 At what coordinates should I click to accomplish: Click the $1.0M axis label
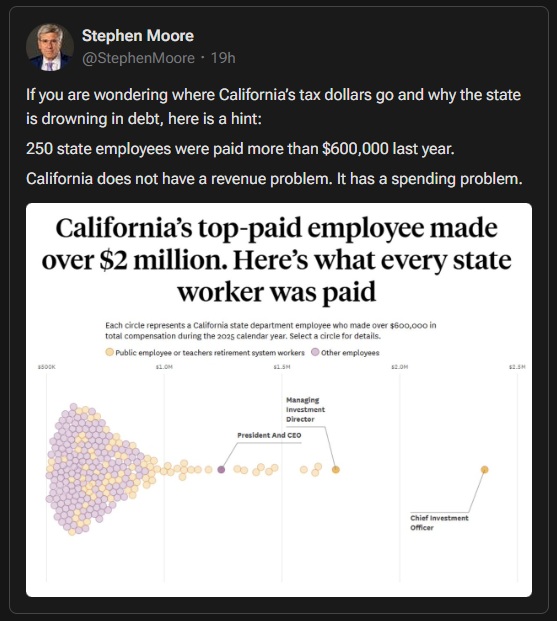pyautogui.click(x=164, y=367)
